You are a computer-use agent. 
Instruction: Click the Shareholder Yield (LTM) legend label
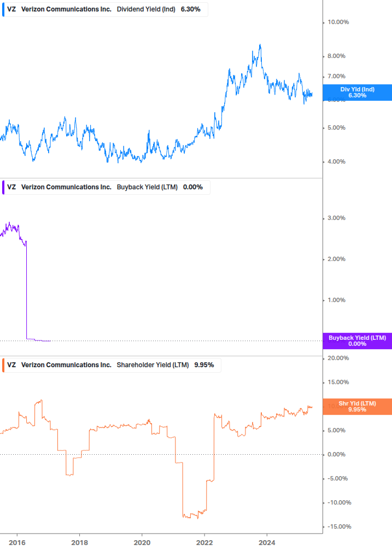(153, 365)
